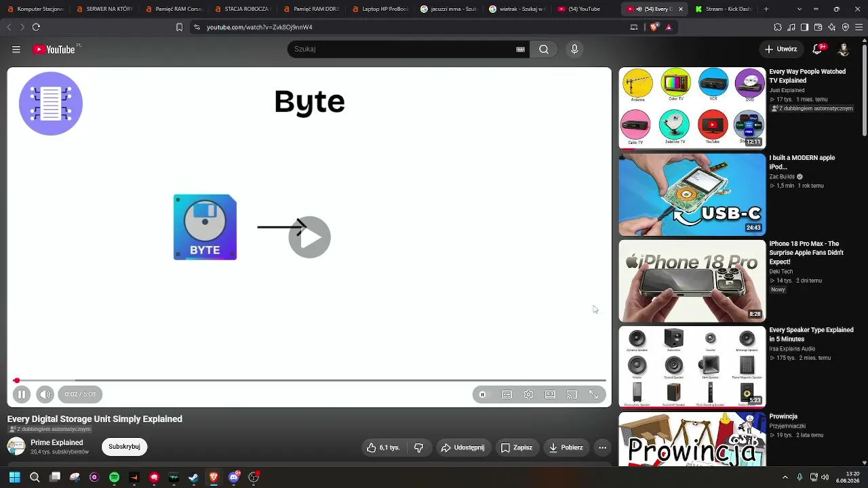The image size is (868, 488).
Task: Switch to the SERWER NA KTÓRY tab
Action: 104,9
